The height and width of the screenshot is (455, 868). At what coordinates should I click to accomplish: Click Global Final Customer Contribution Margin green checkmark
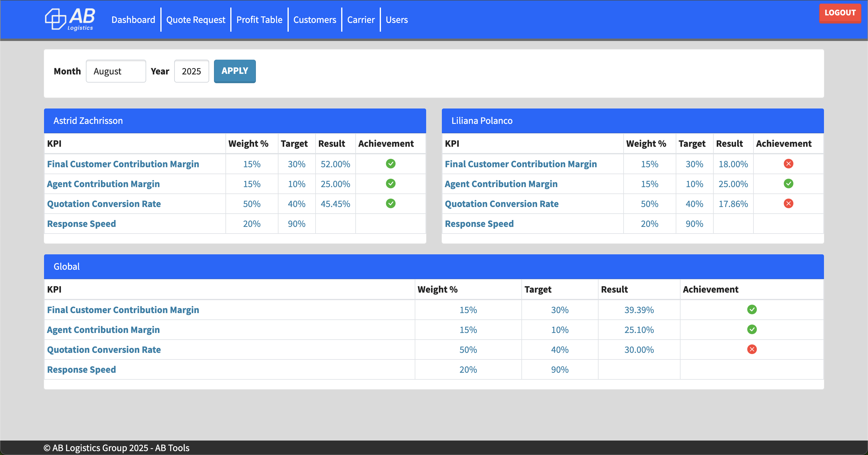point(752,310)
